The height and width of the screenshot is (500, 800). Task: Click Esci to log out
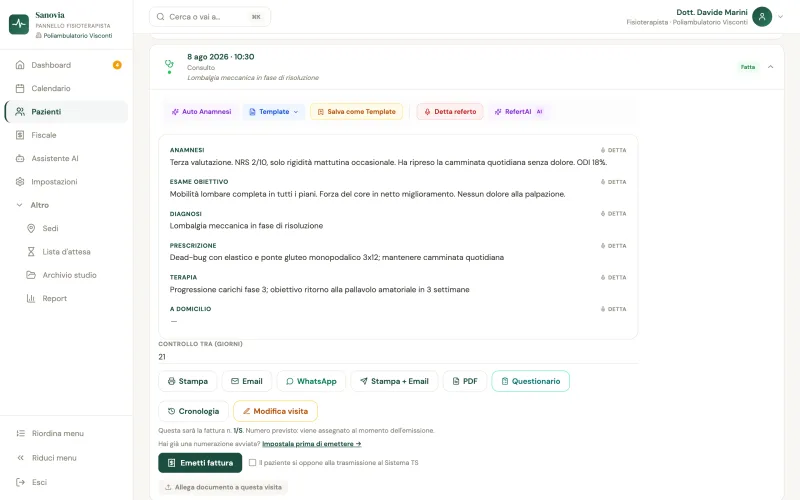tap(66, 482)
